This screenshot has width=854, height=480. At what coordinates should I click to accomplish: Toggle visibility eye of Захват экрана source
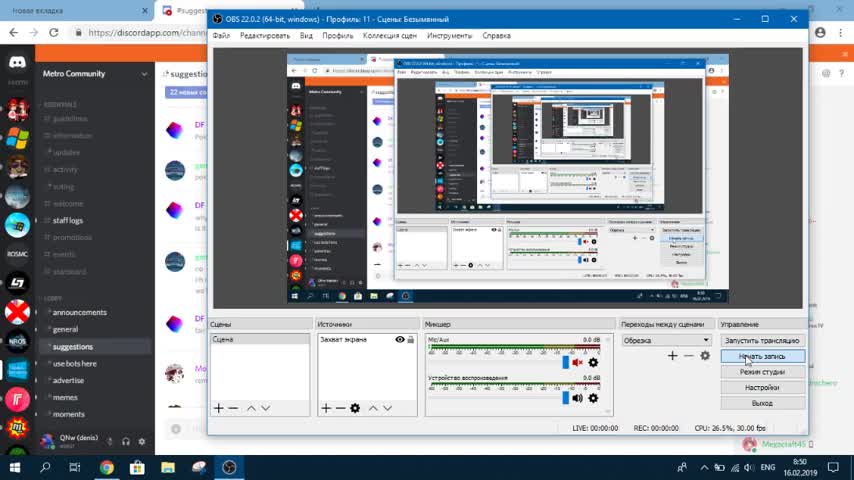pos(400,339)
